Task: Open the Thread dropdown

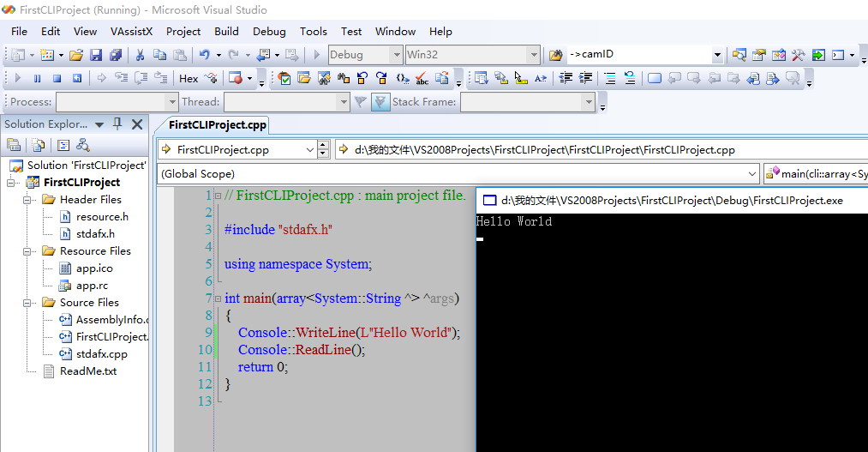Action: click(x=344, y=102)
